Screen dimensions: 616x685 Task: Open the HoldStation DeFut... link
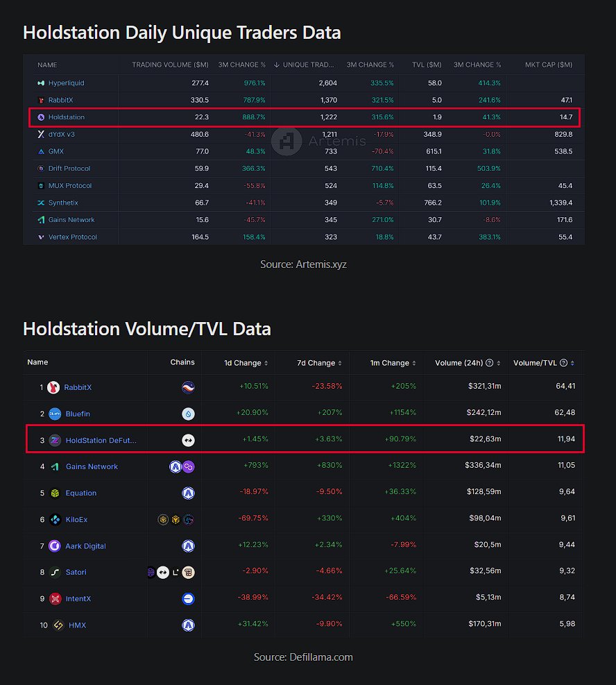pos(101,440)
